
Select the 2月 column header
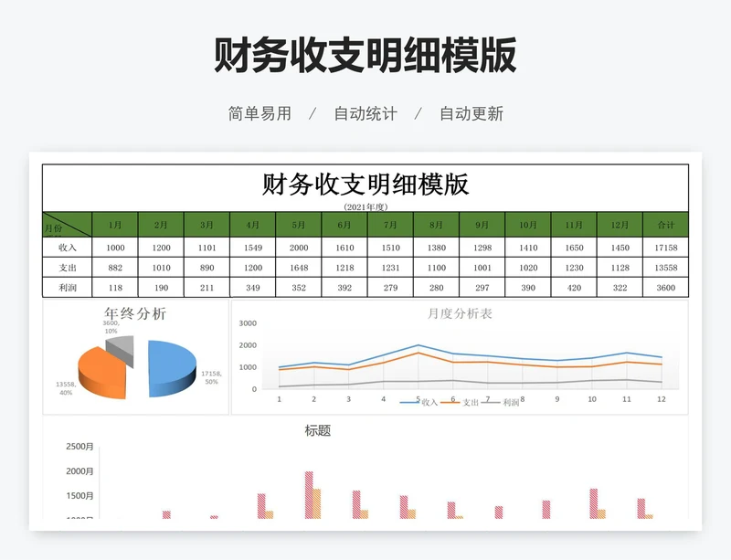161,225
